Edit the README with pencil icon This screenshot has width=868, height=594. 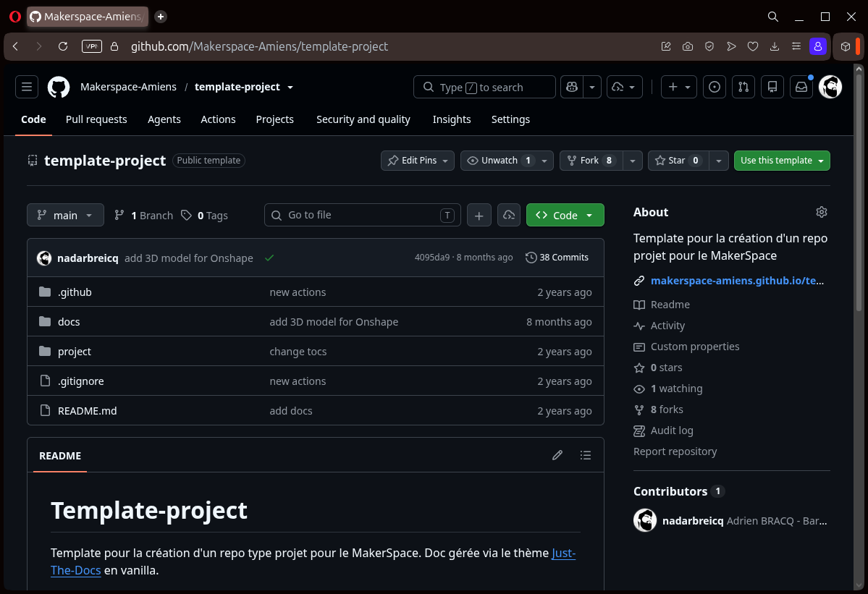pyautogui.click(x=557, y=455)
